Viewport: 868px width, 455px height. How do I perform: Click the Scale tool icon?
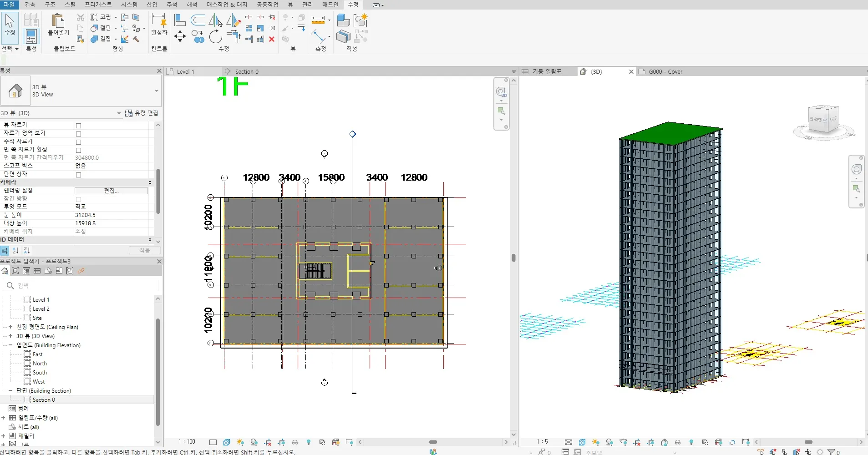coord(260,28)
